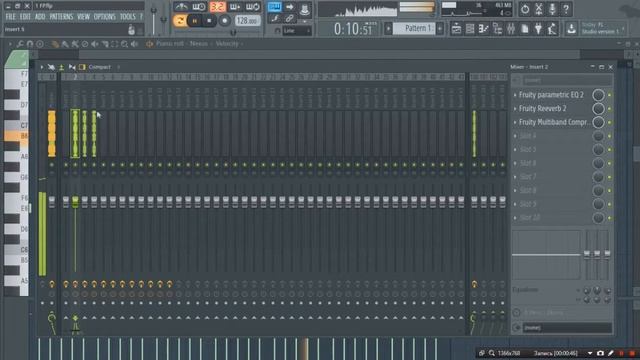Open the Playlist view icon
This screenshot has width=640, height=360.
click(x=456, y=29)
